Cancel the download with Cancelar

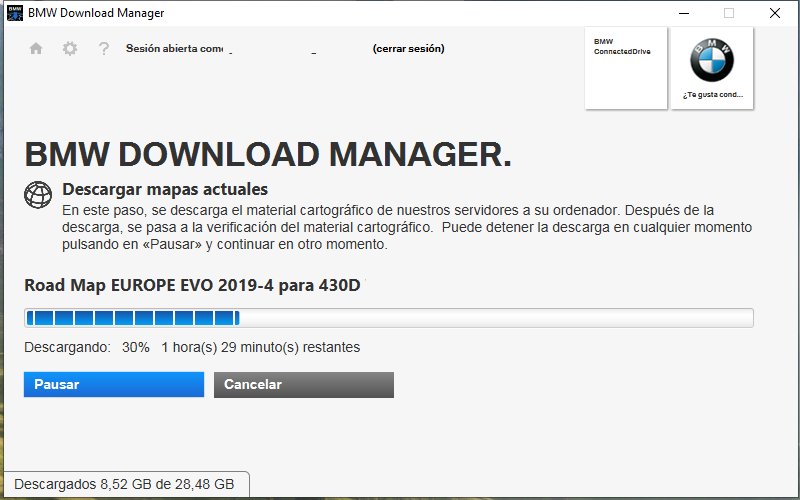304,384
